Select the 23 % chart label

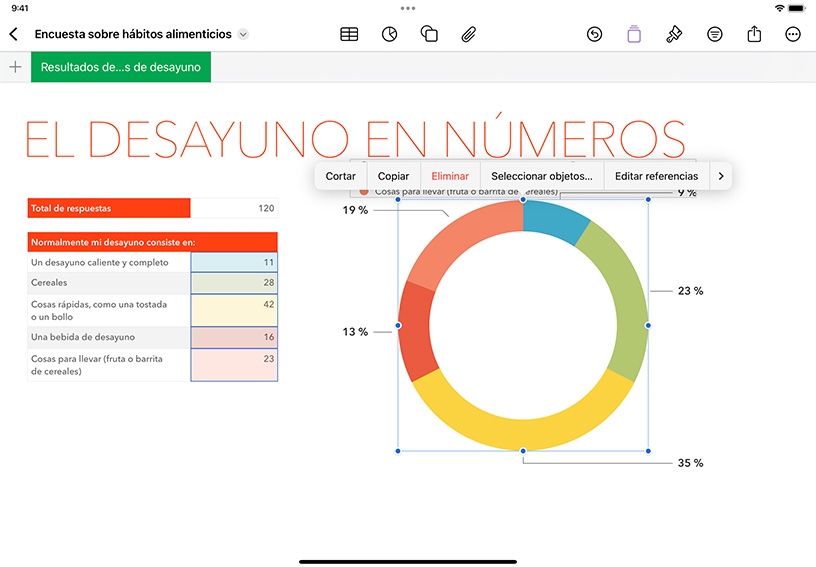point(691,291)
